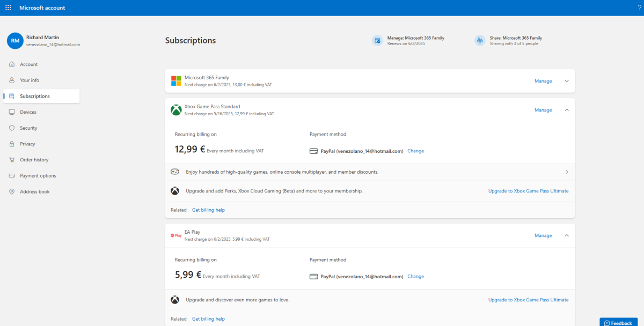Viewport: 644px width, 326px height.
Task: Get billing help under Xbox Game Pass
Action: tap(208, 210)
